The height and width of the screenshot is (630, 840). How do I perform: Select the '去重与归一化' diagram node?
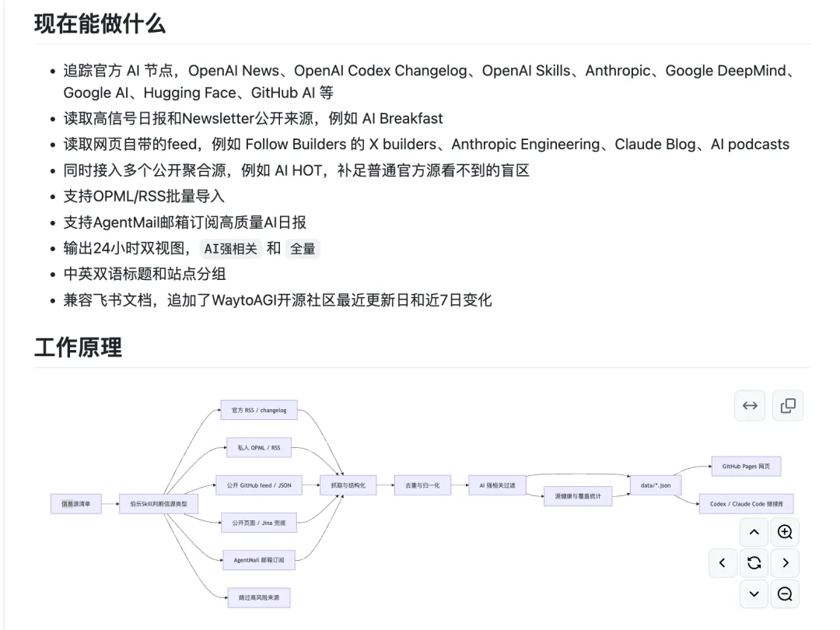point(422,485)
